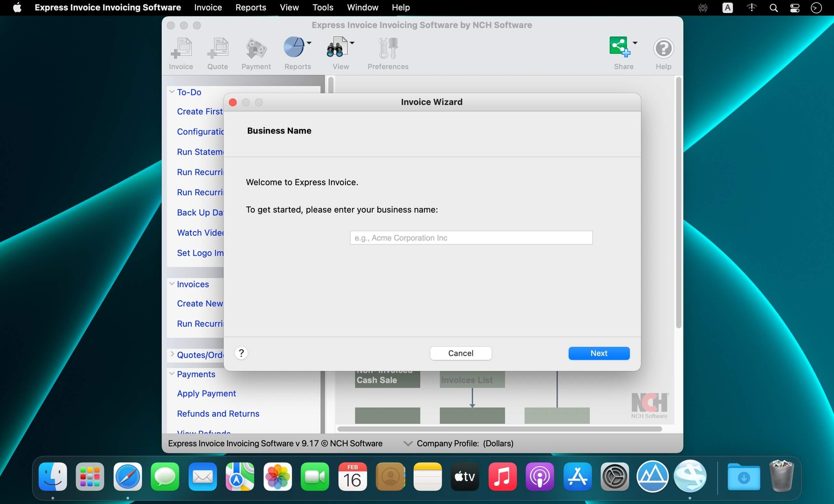Click the Next button in Invoice Wizard

(x=599, y=353)
